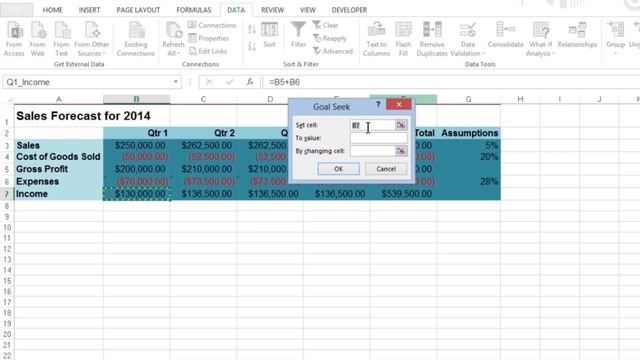Reapply the filter
The image size is (640, 360).
[x=330, y=38]
